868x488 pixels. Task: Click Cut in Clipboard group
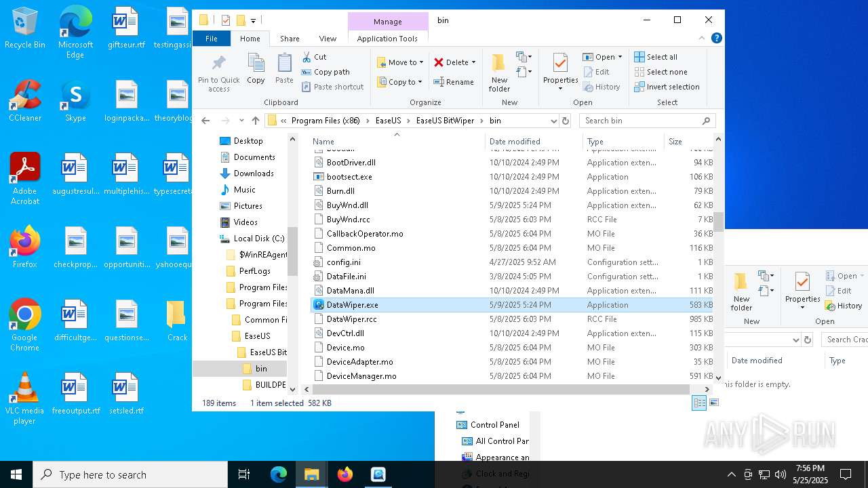(314, 57)
